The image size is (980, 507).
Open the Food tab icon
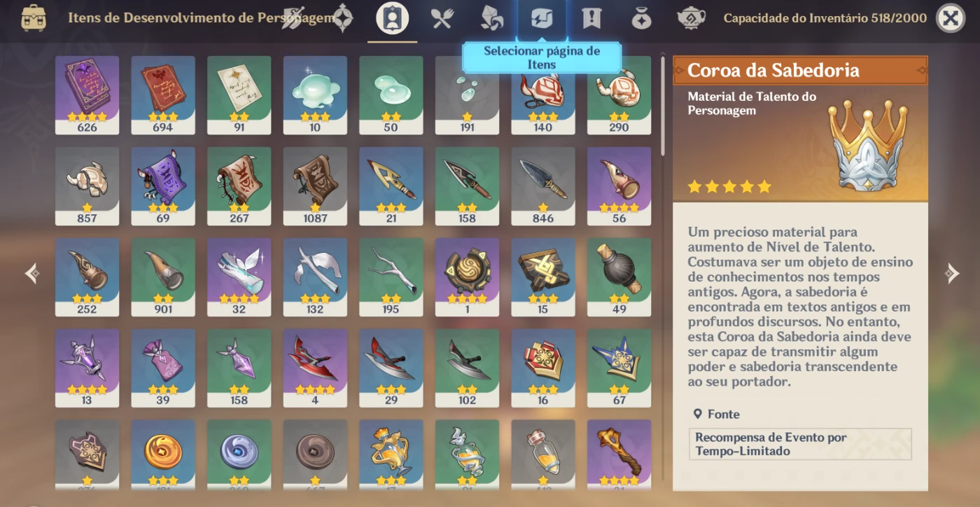pyautogui.click(x=442, y=18)
